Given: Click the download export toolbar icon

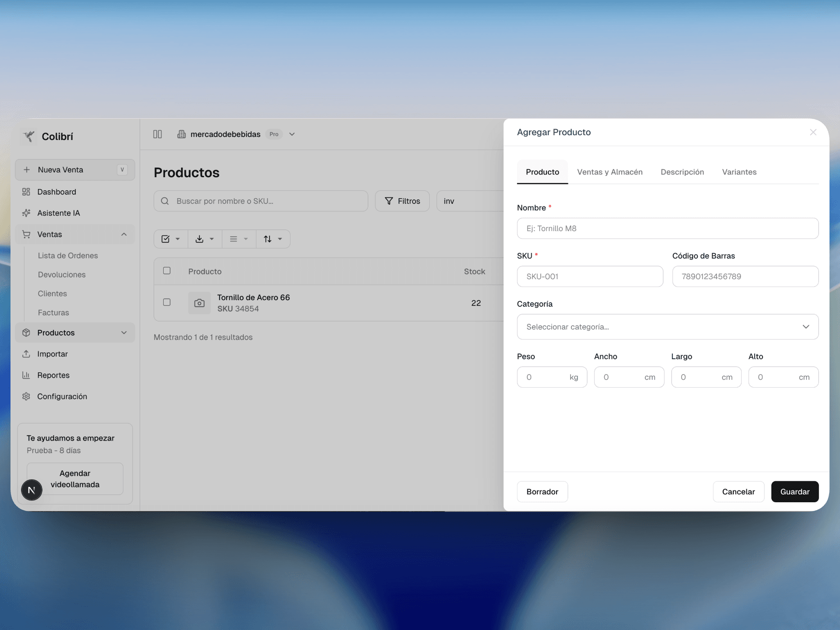Looking at the screenshot, I should [200, 239].
